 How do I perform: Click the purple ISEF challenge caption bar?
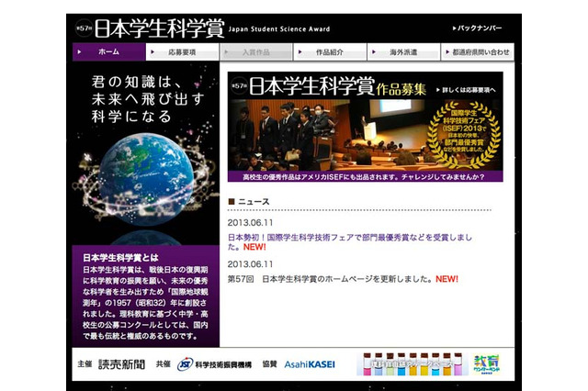(366, 176)
